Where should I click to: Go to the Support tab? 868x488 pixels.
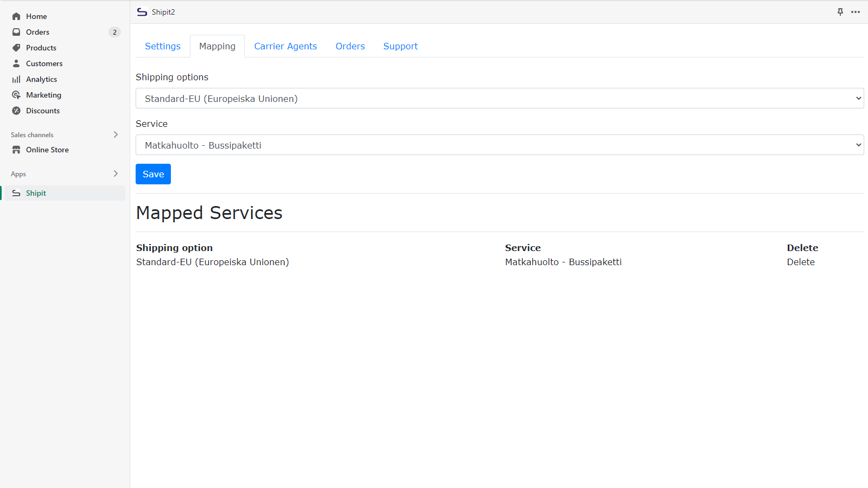pos(400,46)
